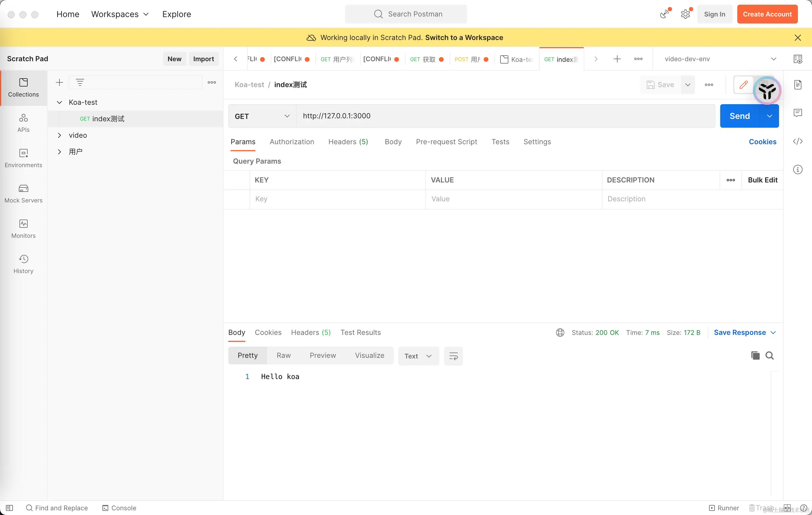The image size is (812, 515).
Task: Open the request info icon
Action: click(x=798, y=170)
